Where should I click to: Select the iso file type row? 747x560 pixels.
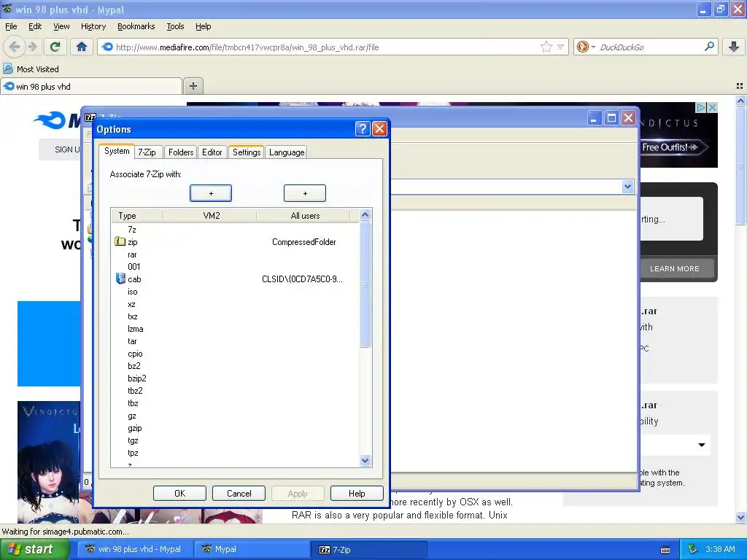tap(133, 292)
